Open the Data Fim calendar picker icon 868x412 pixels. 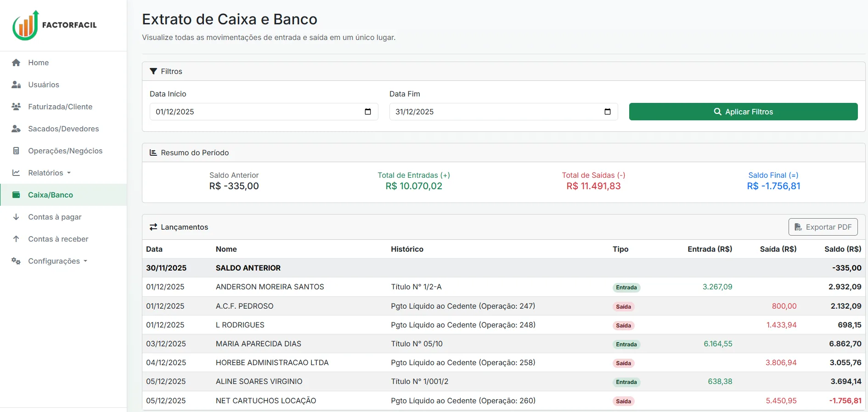pos(608,112)
